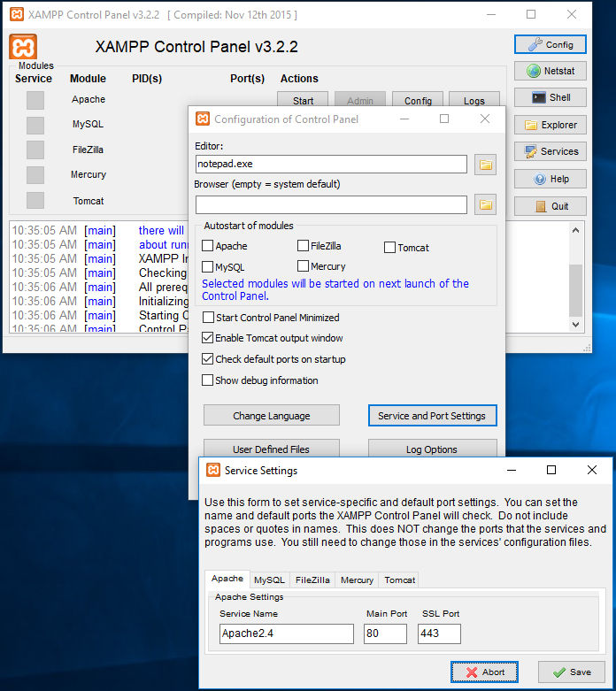Switch to the Tomcat settings tab
616x691 pixels.
(399, 580)
